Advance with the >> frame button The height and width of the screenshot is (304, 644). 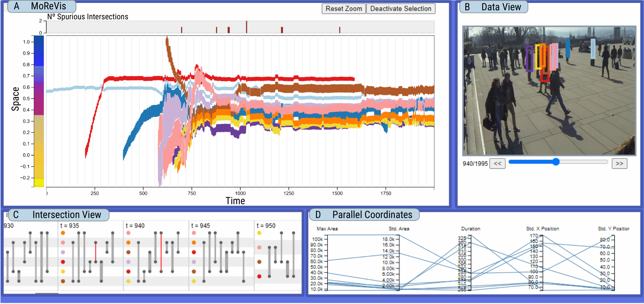(619, 164)
